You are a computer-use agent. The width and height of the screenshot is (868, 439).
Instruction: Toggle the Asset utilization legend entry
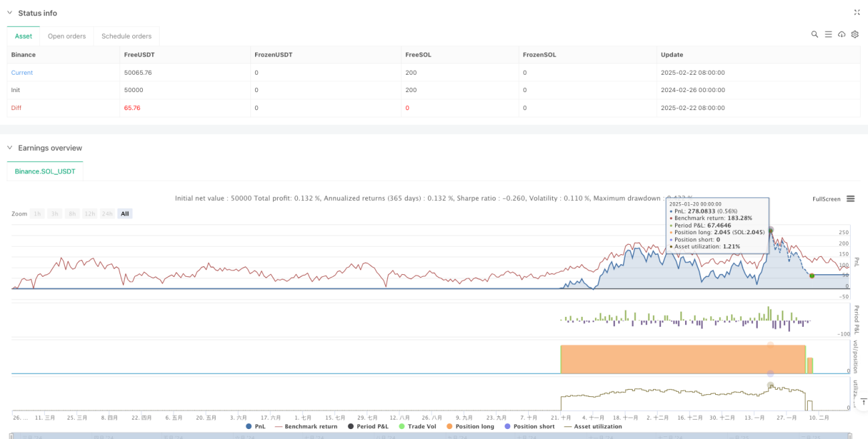pyautogui.click(x=593, y=426)
